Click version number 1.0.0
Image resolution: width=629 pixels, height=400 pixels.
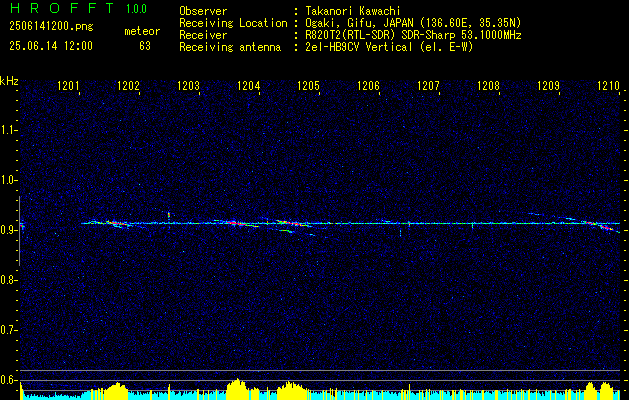click(x=136, y=9)
